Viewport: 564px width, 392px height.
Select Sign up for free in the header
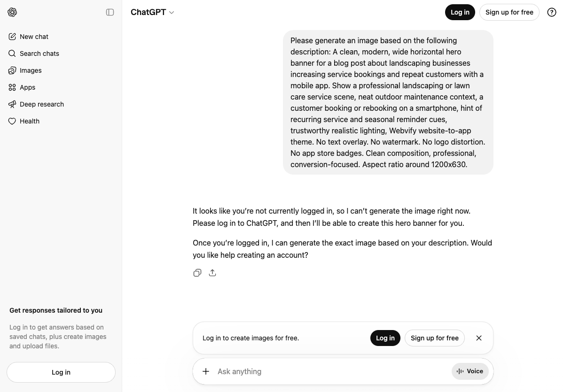tap(509, 12)
